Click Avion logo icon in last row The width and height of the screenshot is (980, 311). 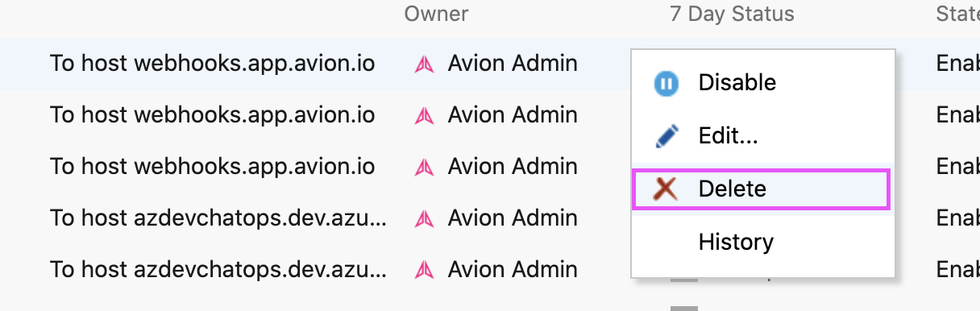424,270
